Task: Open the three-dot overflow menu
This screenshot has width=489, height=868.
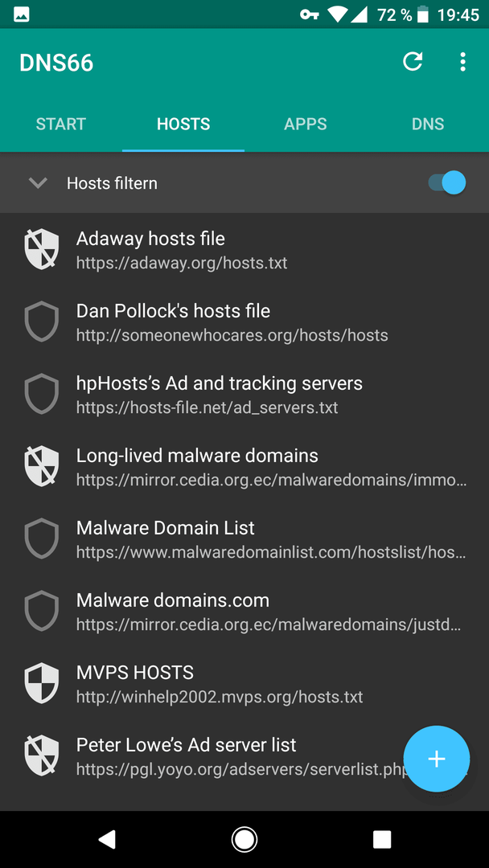Action: [462, 62]
